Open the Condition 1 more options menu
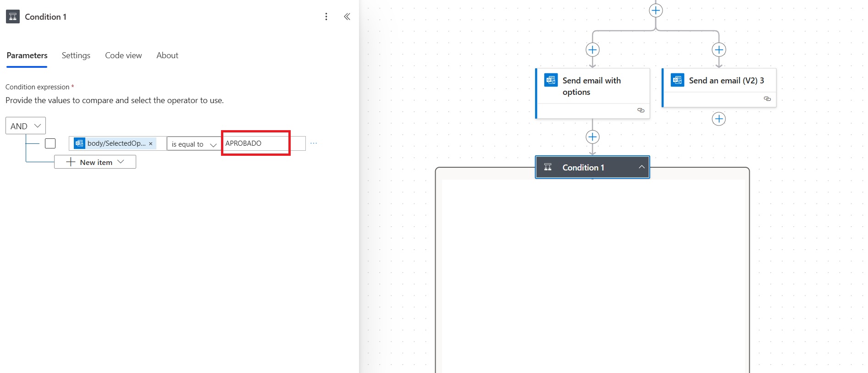The height and width of the screenshot is (373, 868). coord(326,16)
